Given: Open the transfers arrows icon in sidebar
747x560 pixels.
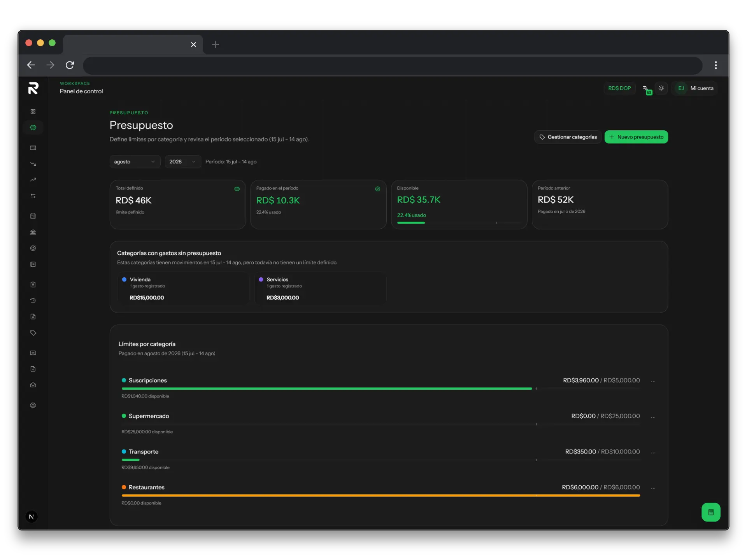Looking at the screenshot, I should click(x=33, y=196).
